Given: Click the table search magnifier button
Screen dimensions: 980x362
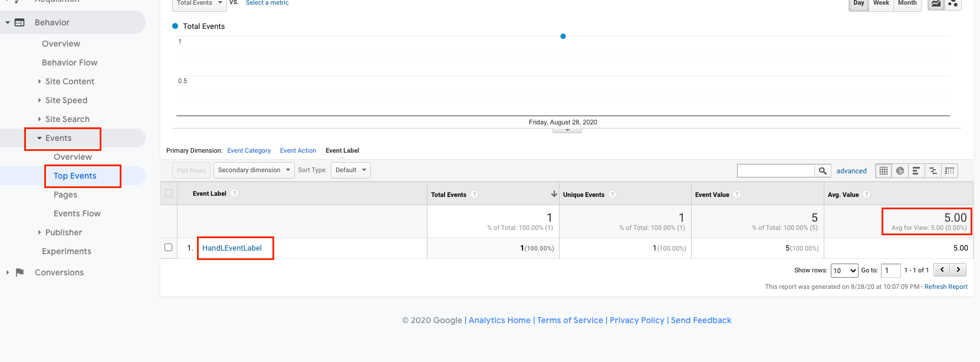Looking at the screenshot, I should pyautogui.click(x=823, y=171).
